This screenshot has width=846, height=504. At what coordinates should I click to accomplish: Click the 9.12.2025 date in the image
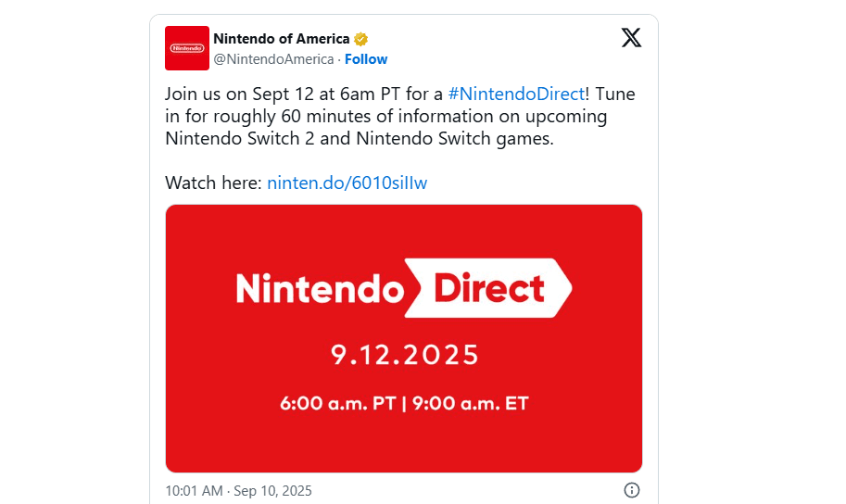pyautogui.click(x=405, y=354)
